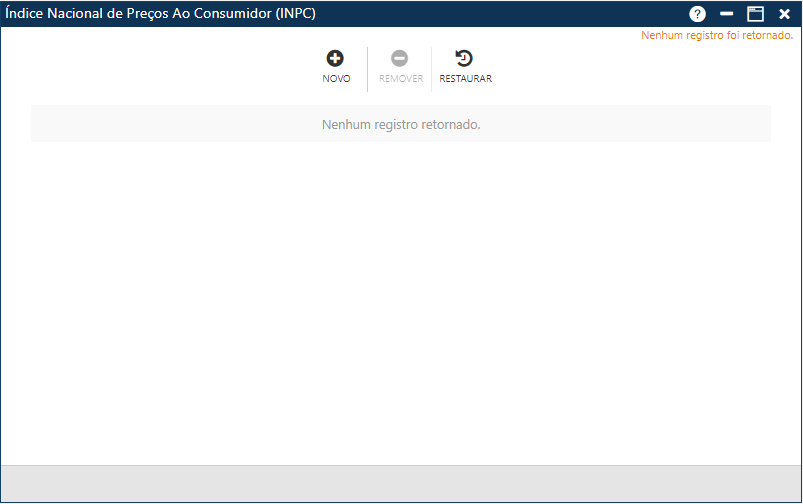This screenshot has height=504, width=803.
Task: Click the gray status bar at the bottom
Action: (401, 484)
